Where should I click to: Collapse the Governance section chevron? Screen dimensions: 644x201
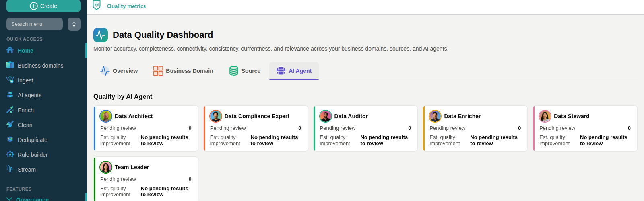[9, 199]
